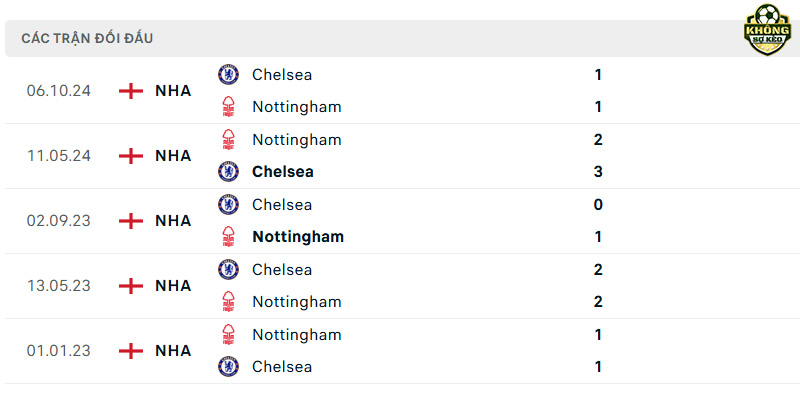Click Chelsea score 3 in 11.05.24 match

(x=598, y=172)
